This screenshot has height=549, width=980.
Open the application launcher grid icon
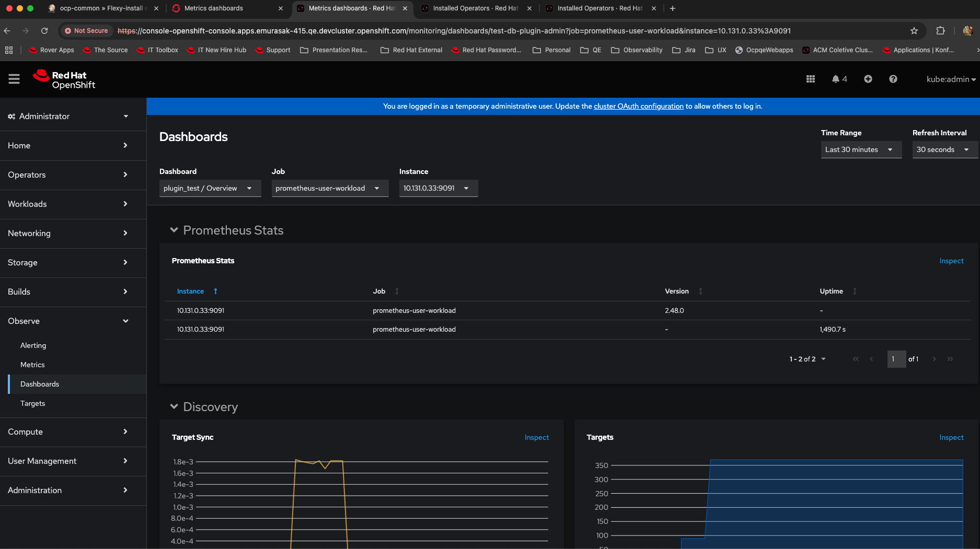pyautogui.click(x=810, y=79)
